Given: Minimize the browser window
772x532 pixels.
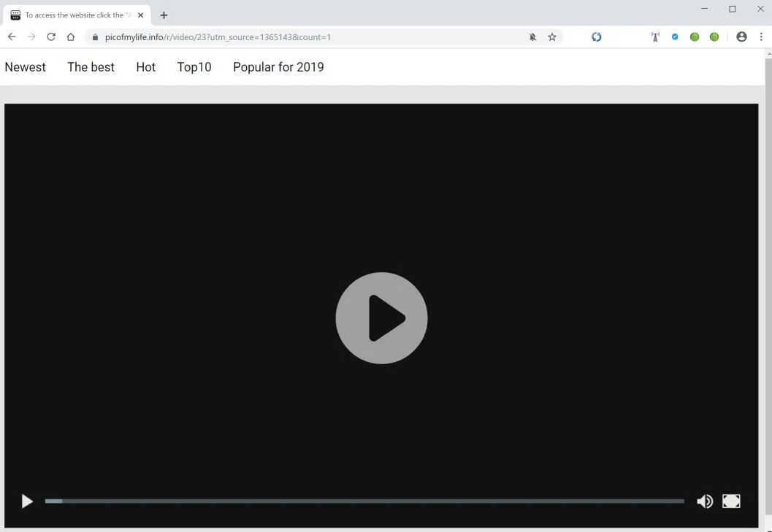Looking at the screenshot, I should [x=705, y=9].
